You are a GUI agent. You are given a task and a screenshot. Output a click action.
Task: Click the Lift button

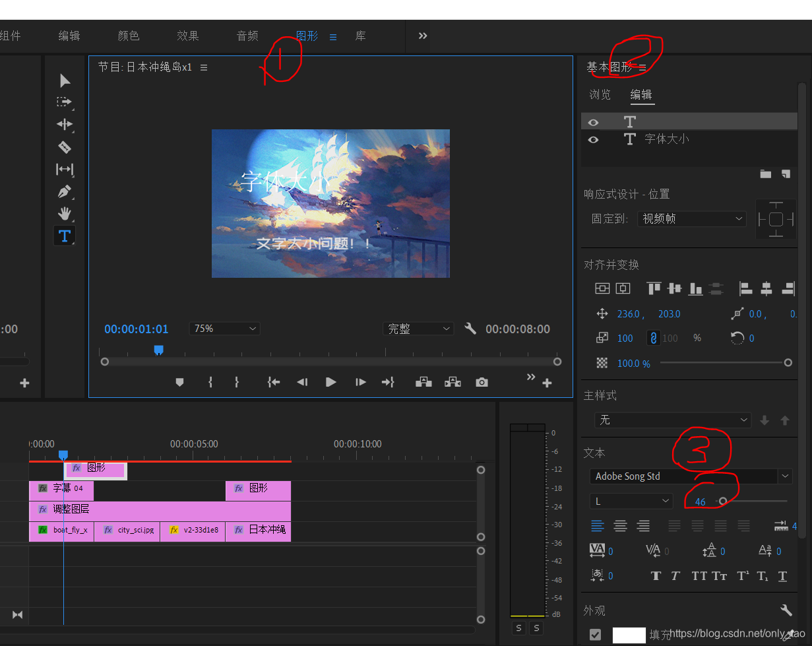(423, 382)
